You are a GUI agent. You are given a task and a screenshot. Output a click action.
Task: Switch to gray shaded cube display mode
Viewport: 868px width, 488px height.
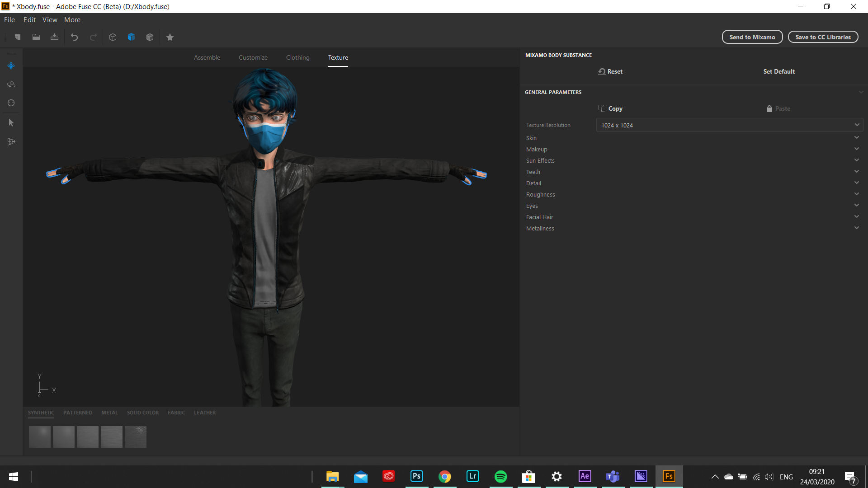pos(150,37)
